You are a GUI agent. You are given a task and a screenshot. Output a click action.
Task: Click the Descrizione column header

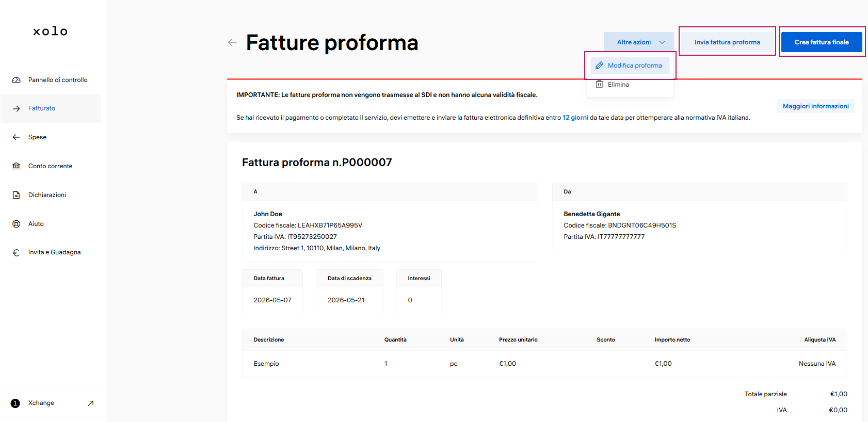coord(269,340)
